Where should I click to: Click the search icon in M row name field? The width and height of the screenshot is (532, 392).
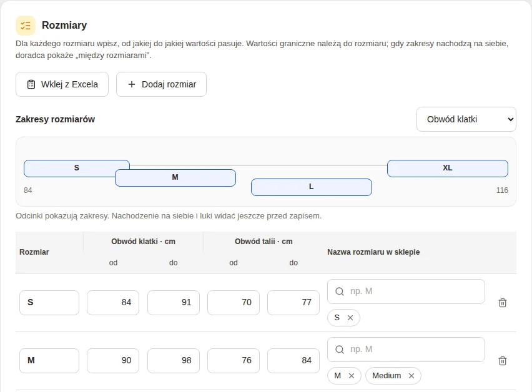point(340,350)
